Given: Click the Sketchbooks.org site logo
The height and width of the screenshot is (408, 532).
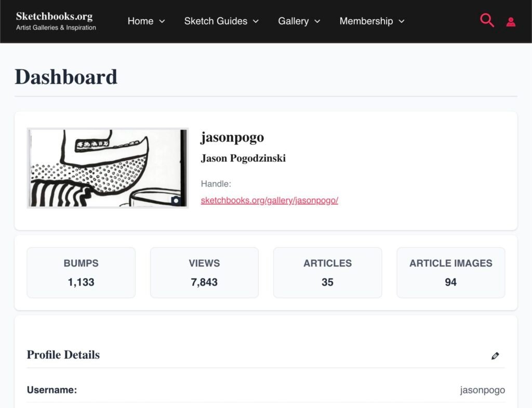Looking at the screenshot, I should (x=55, y=16).
